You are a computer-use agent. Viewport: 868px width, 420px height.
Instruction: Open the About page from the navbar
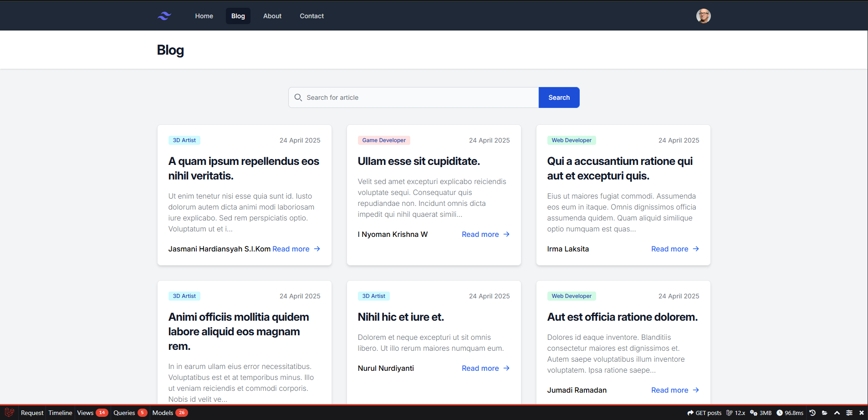pyautogui.click(x=272, y=16)
